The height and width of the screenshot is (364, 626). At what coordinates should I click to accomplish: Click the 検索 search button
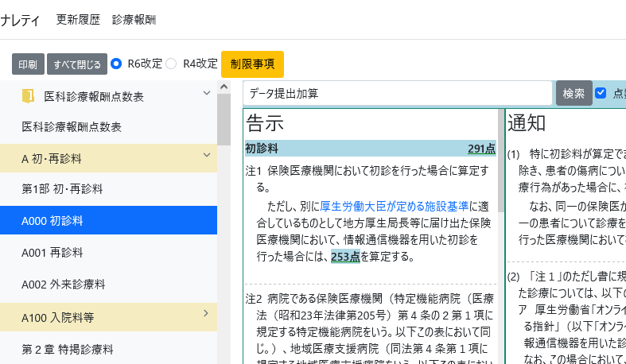pyautogui.click(x=574, y=93)
